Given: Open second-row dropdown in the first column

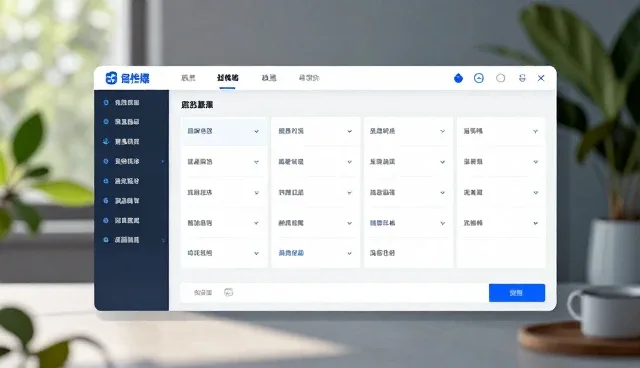Looking at the screenshot, I should point(224,162).
